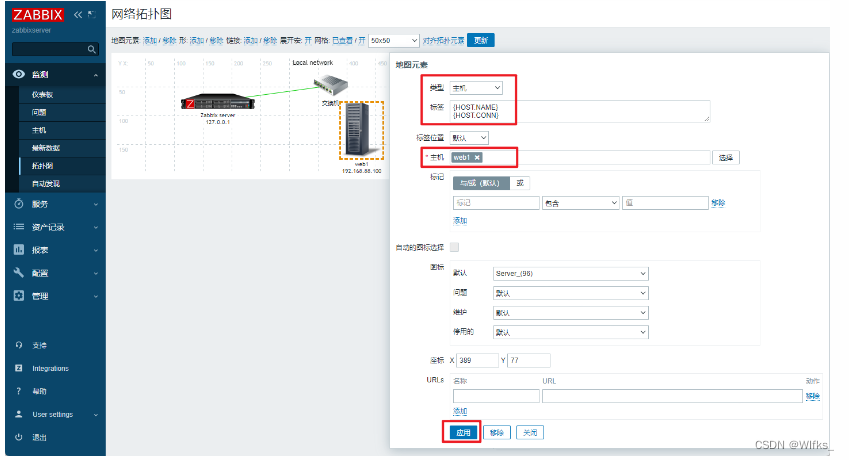
Task: Toggle grid alignment 开 link
Action: [x=362, y=41]
